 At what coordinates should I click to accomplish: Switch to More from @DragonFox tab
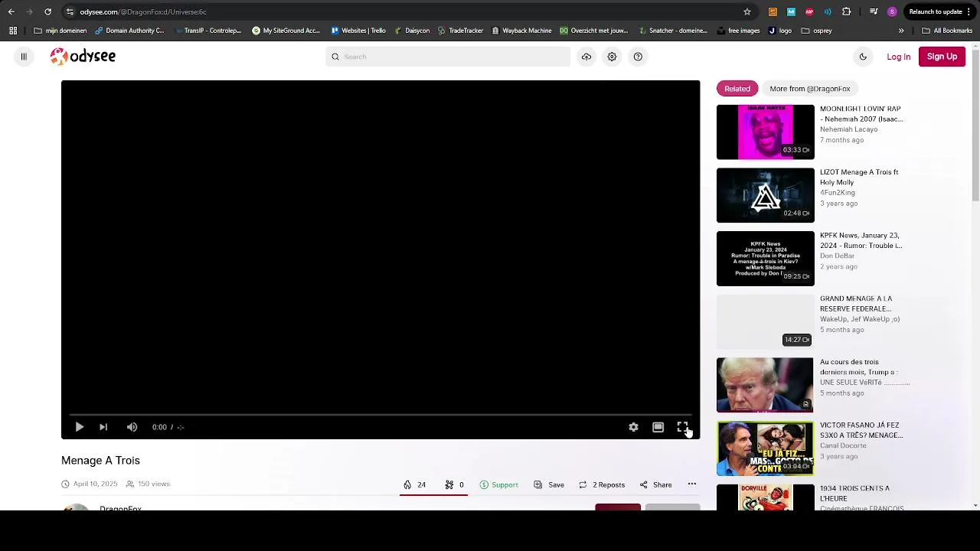(x=809, y=89)
